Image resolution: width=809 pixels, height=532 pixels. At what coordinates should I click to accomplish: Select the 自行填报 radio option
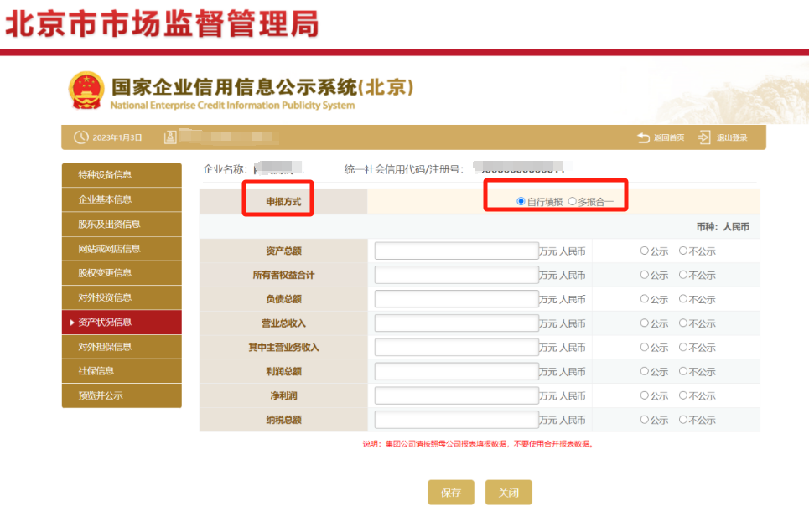click(521, 201)
